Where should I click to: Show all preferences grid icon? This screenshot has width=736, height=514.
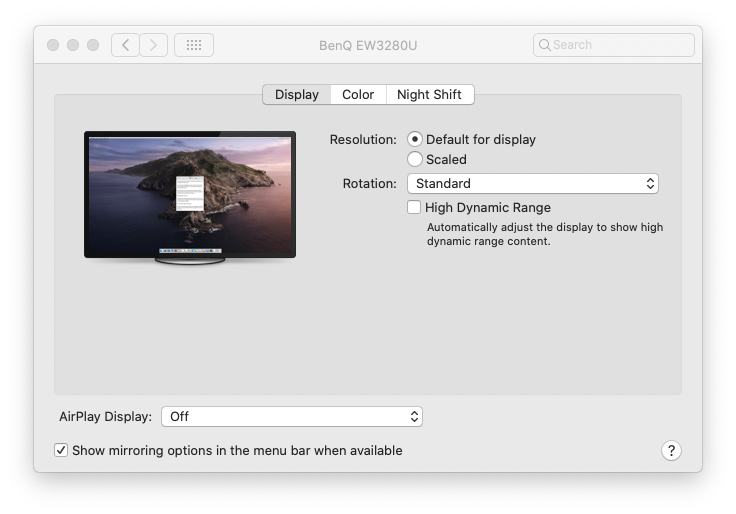point(194,45)
